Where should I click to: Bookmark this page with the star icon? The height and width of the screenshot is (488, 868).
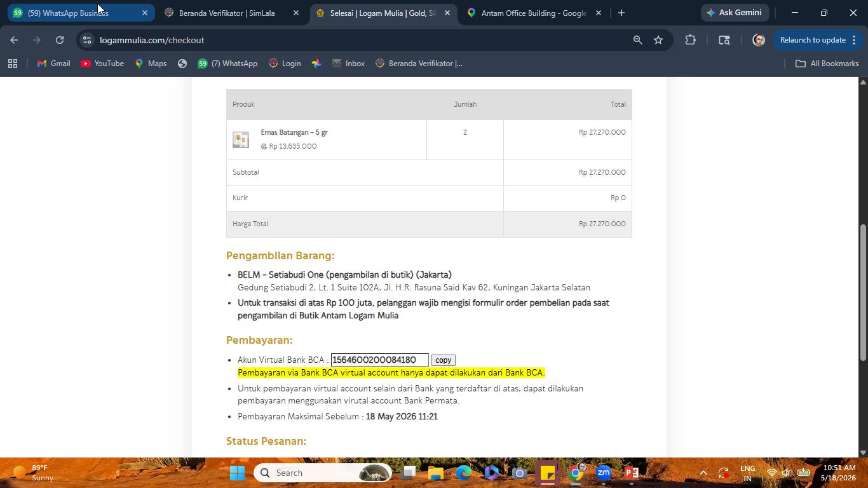[x=658, y=40]
